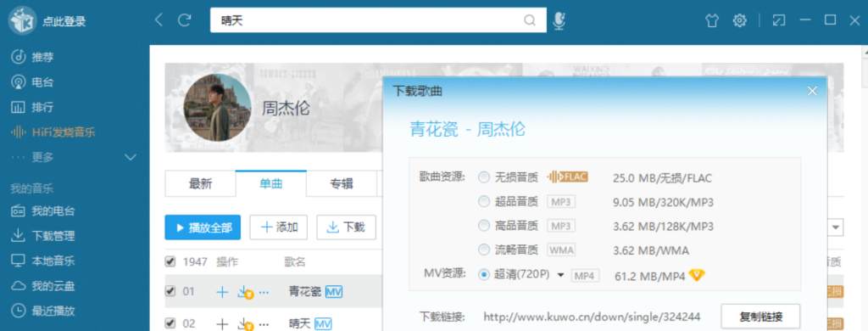Viewport: 868px width, 331px height.
Task: Click the 周杰伦 artist avatar
Action: pyautogui.click(x=217, y=108)
